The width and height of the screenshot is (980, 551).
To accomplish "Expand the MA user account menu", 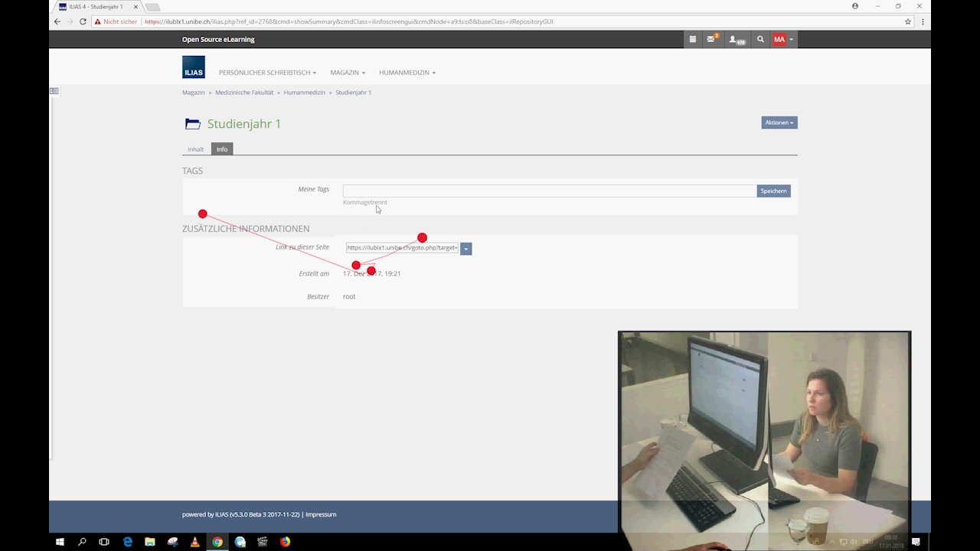I will tap(782, 39).
